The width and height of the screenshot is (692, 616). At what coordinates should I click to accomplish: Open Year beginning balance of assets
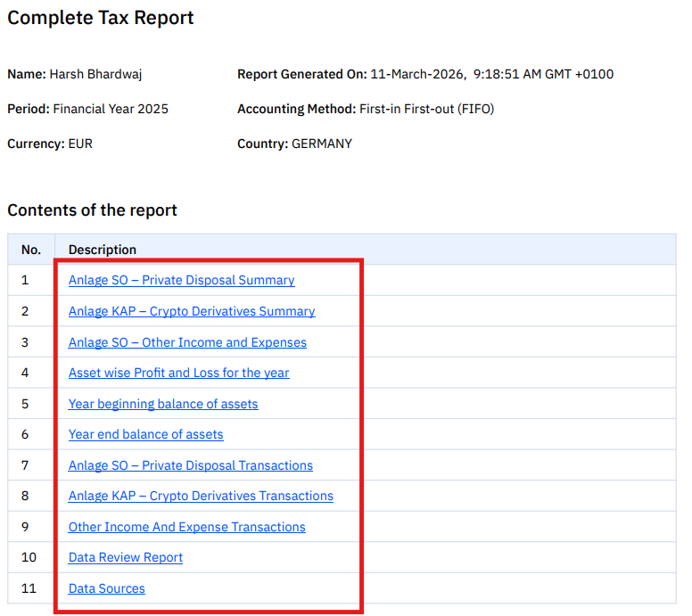tap(163, 404)
